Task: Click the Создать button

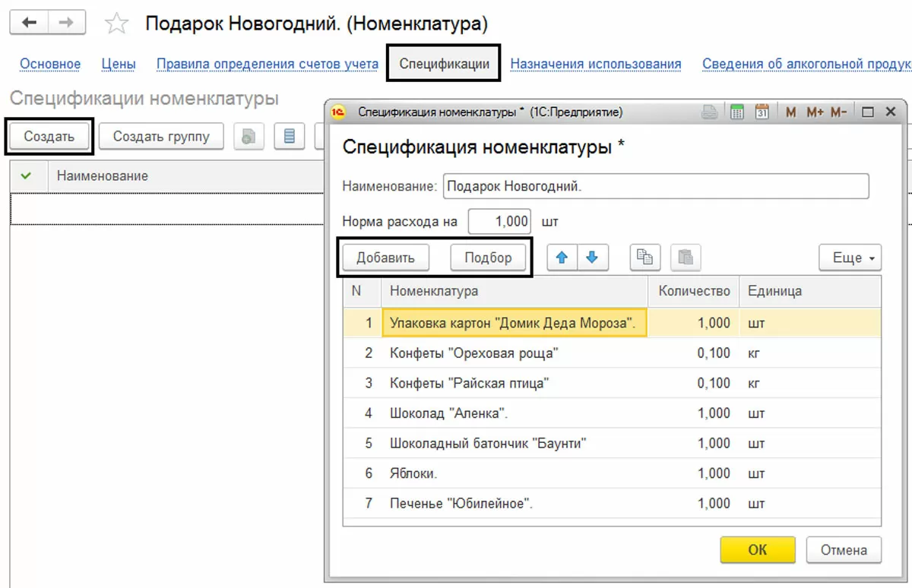Action: (x=49, y=137)
